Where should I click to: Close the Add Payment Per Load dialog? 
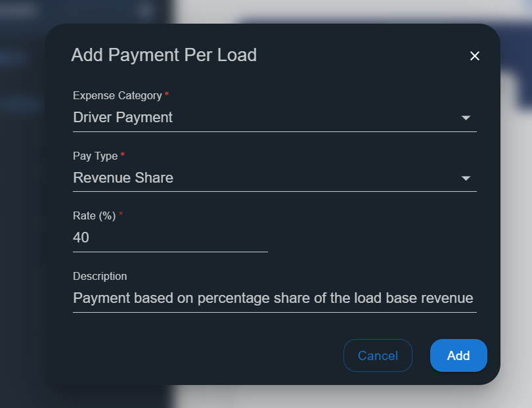[474, 56]
